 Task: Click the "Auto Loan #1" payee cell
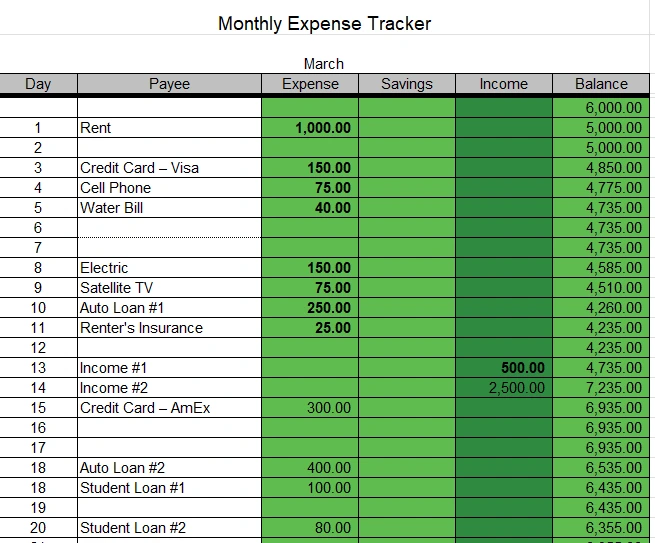170,308
